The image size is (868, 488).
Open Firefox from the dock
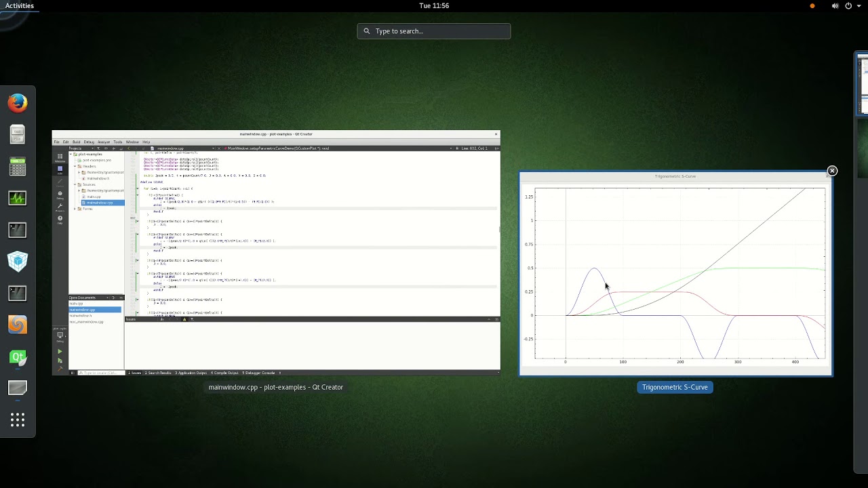[x=18, y=103]
